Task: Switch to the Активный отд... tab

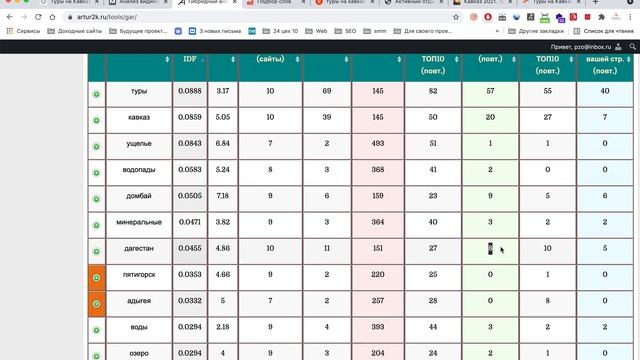Action: [x=414, y=2]
